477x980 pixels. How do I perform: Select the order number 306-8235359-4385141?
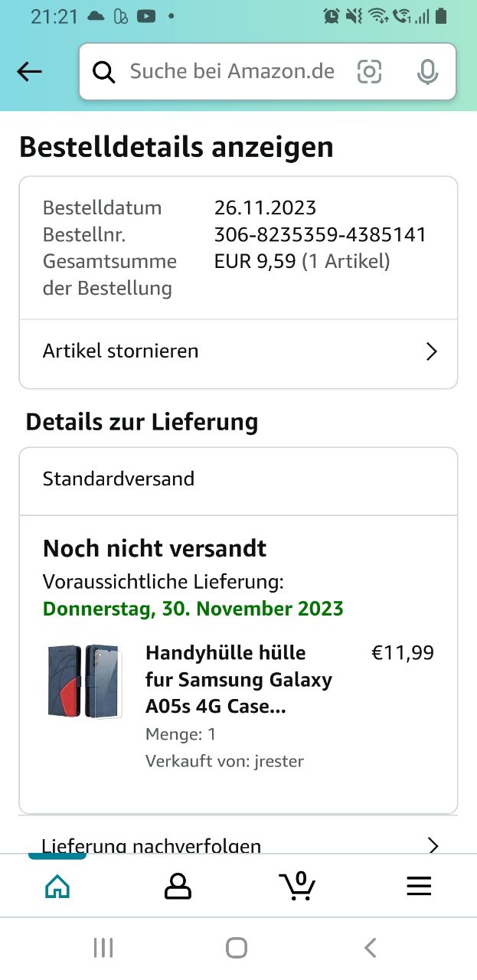[x=320, y=234]
